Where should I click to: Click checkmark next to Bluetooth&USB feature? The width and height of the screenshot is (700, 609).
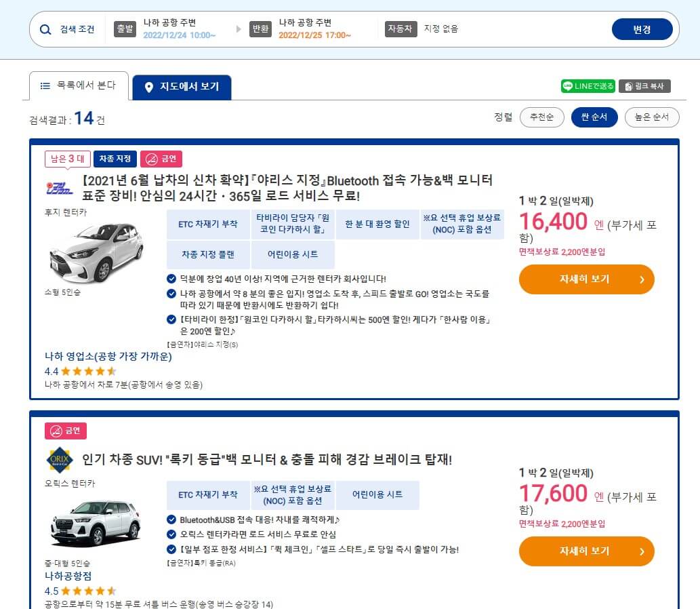pos(171,519)
